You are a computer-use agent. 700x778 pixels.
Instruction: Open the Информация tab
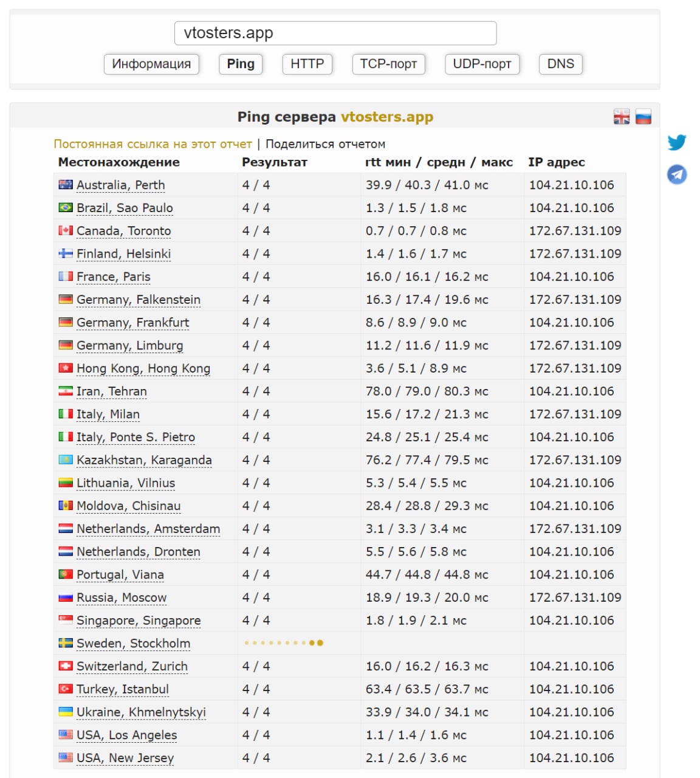[x=151, y=64]
